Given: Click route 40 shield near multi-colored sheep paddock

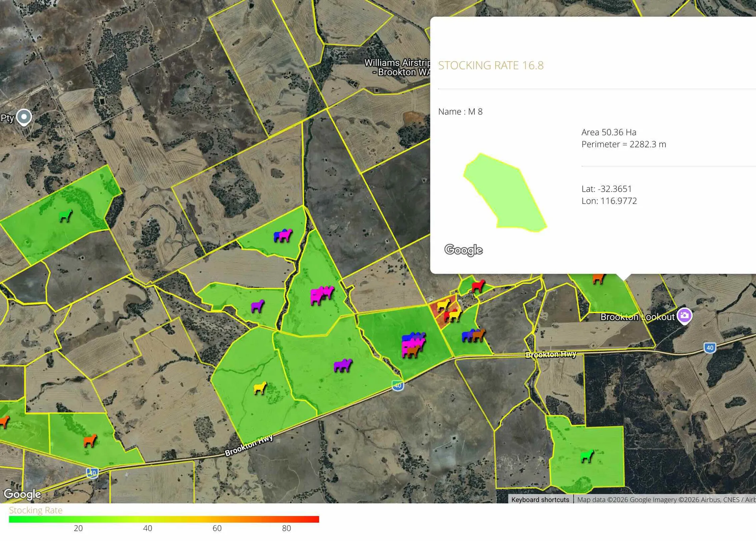Looking at the screenshot, I should point(398,385).
